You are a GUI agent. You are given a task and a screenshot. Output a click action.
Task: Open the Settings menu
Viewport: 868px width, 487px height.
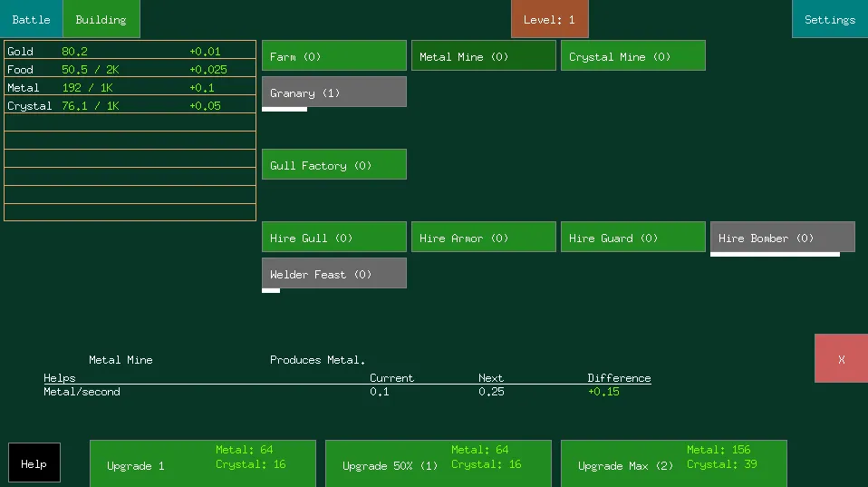point(829,19)
